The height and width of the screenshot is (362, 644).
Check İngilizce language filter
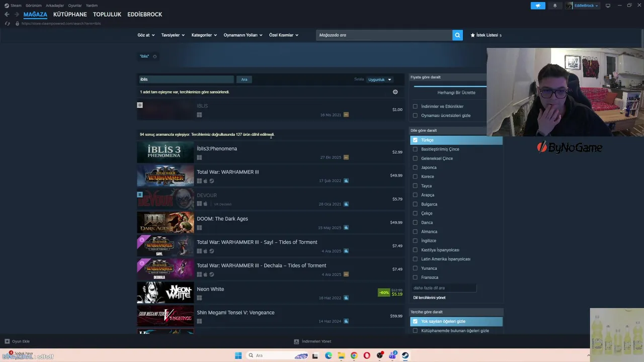[415, 241]
